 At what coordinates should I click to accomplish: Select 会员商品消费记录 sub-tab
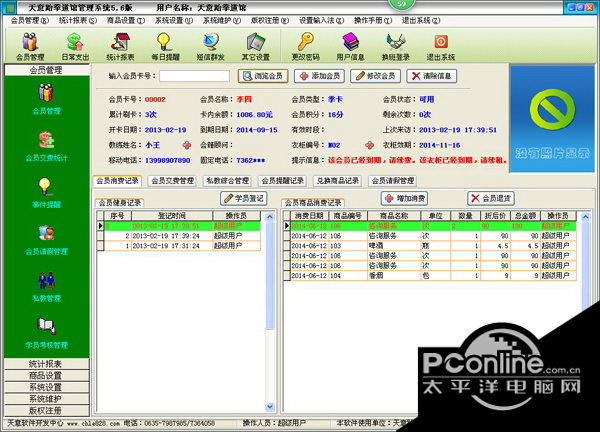[x=313, y=203]
